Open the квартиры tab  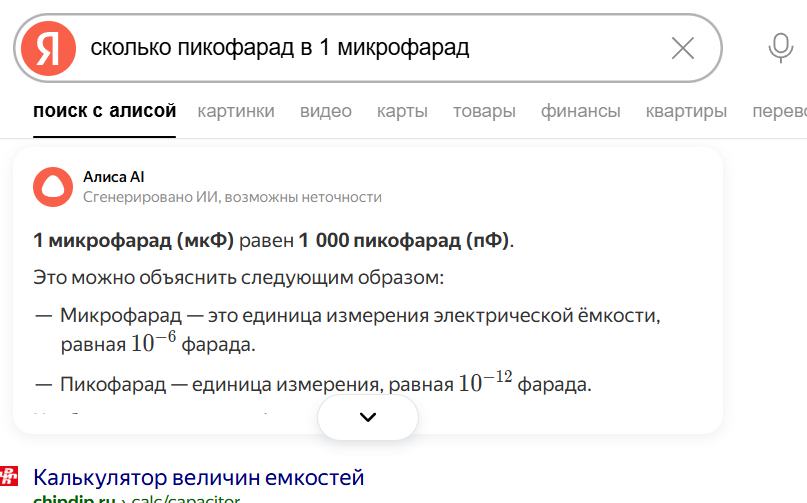pos(686,111)
